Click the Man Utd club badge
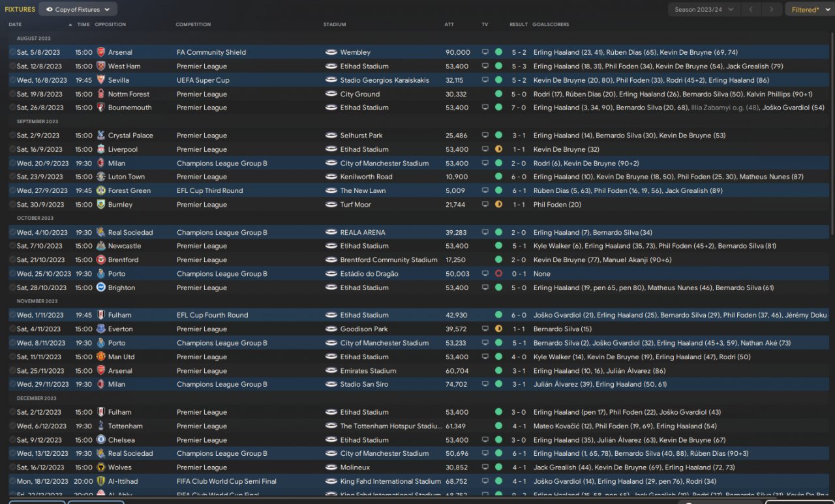The width and height of the screenshot is (835, 504). [100, 357]
